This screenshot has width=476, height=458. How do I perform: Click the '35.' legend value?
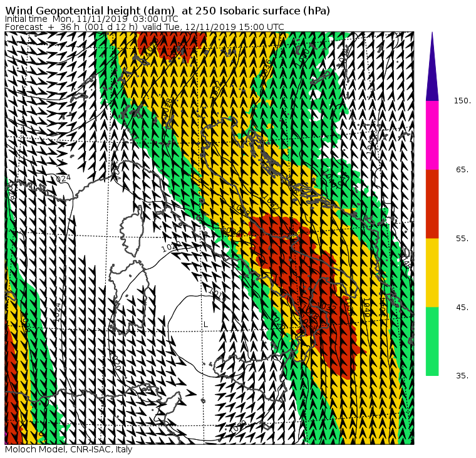point(463,376)
